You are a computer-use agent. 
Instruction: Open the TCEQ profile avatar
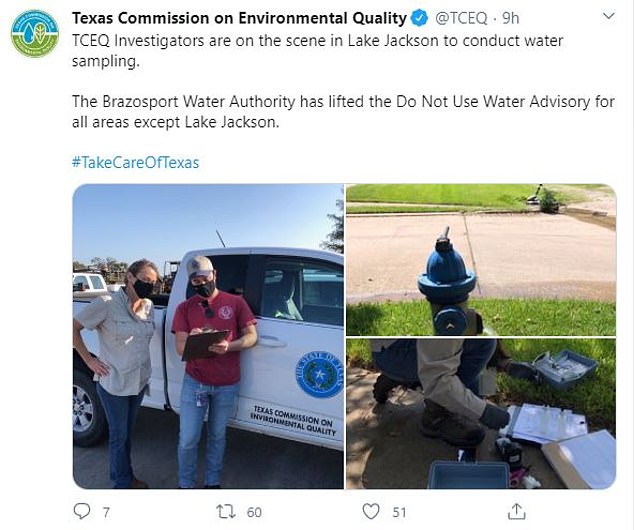tap(35, 34)
